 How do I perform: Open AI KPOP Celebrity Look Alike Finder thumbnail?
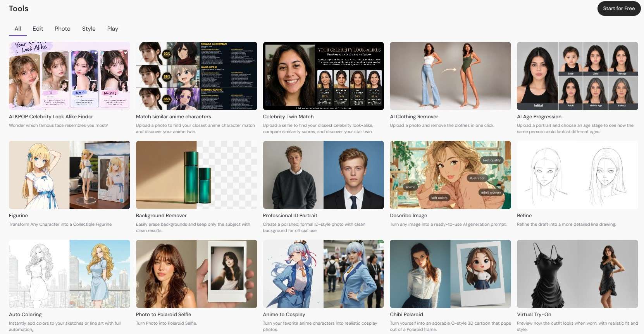[x=69, y=76]
